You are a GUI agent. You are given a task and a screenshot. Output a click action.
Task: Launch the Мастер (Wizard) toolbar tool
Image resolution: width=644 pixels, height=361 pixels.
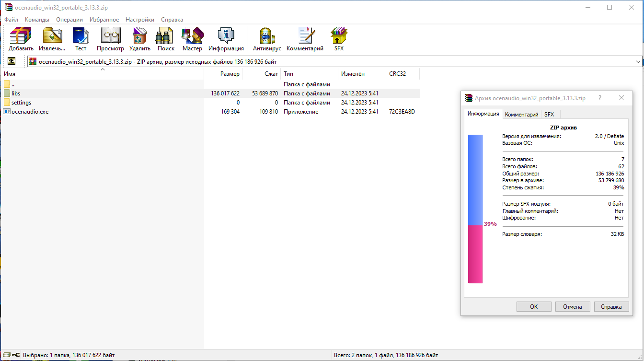click(x=192, y=36)
